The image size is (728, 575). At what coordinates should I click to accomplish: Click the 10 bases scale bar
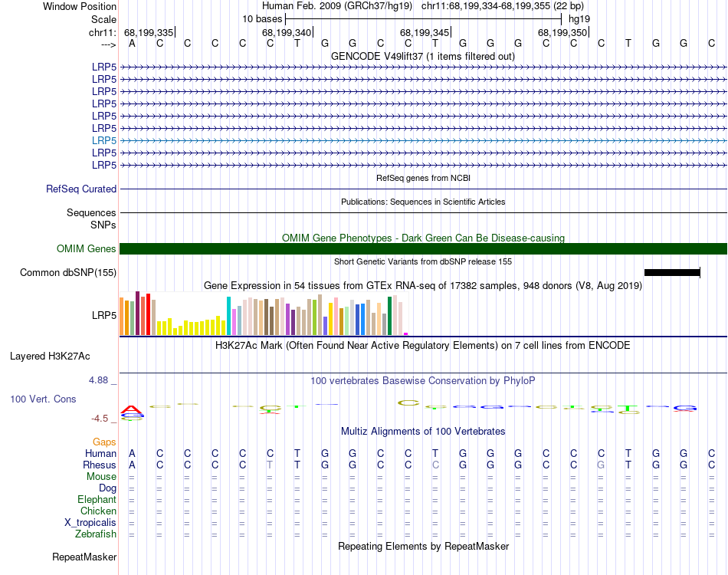(424, 19)
